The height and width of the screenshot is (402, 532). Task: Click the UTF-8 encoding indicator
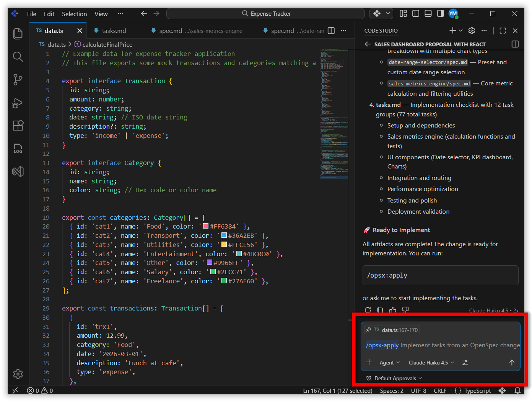418,391
